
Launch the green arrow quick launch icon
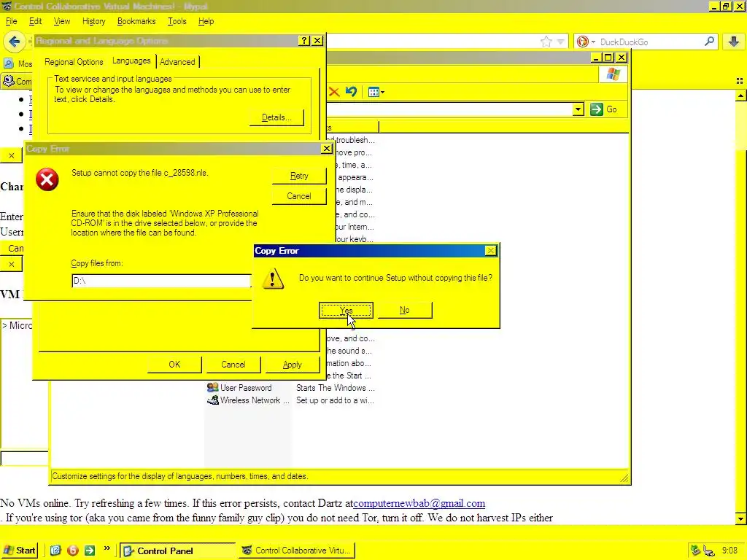[x=90, y=551]
